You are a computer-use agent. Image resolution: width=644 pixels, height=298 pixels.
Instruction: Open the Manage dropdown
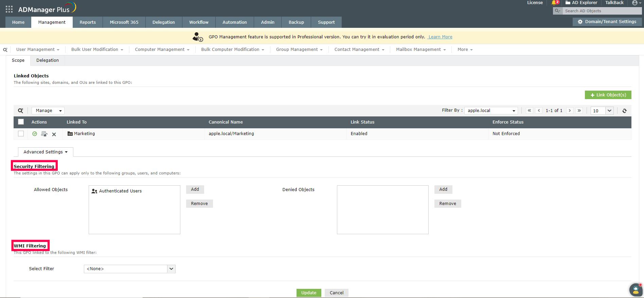tap(48, 111)
